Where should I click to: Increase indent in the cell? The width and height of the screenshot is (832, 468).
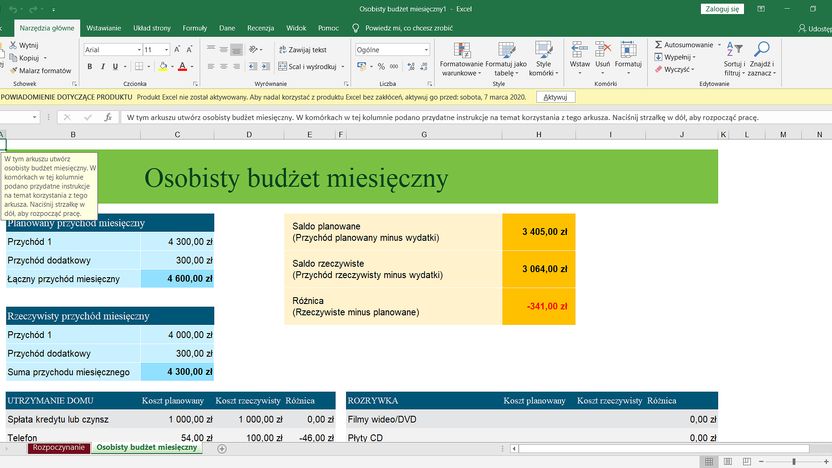[x=266, y=66]
